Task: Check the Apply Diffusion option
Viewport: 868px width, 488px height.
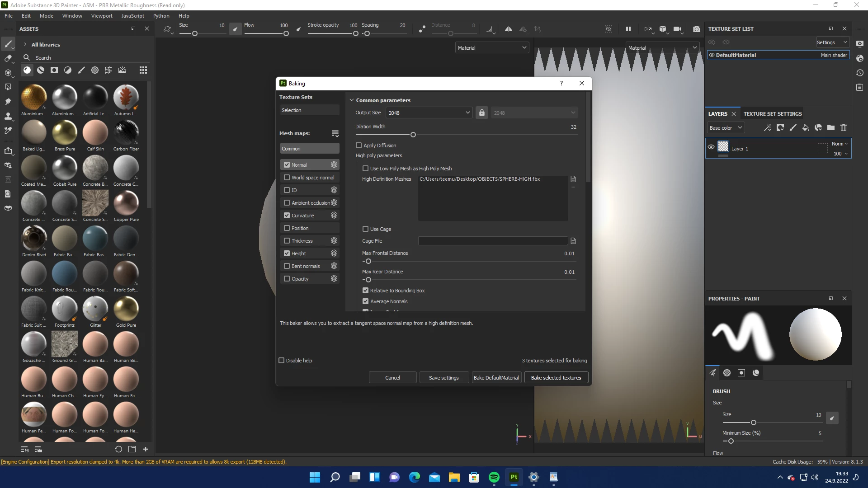Action: pos(359,145)
